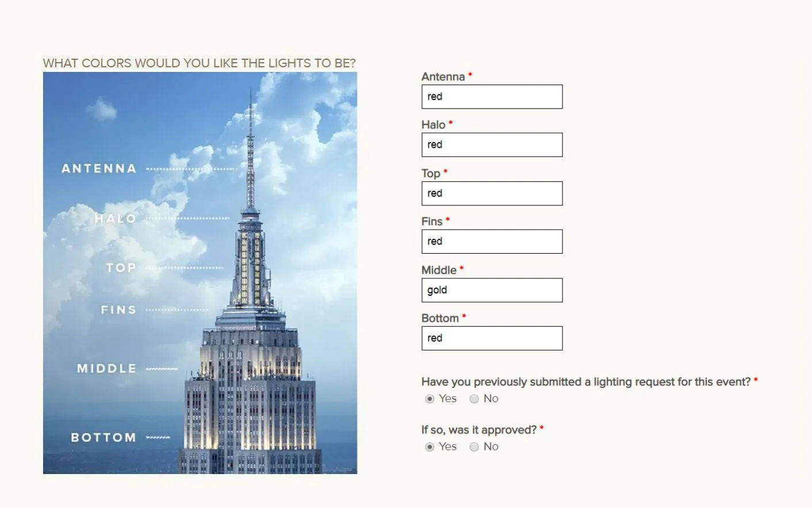Click the HALO callout on the building photo

coord(116,219)
